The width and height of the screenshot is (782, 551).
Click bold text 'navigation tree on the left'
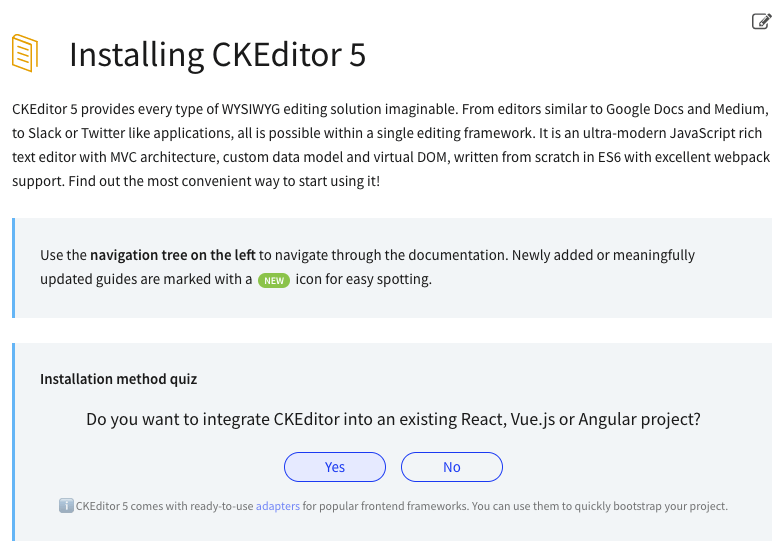(x=173, y=255)
